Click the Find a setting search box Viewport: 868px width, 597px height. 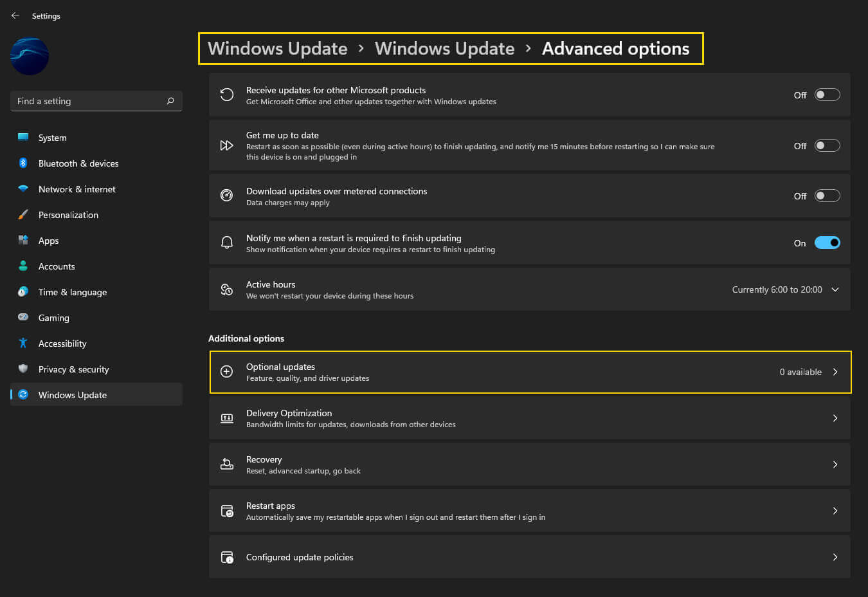click(x=96, y=101)
